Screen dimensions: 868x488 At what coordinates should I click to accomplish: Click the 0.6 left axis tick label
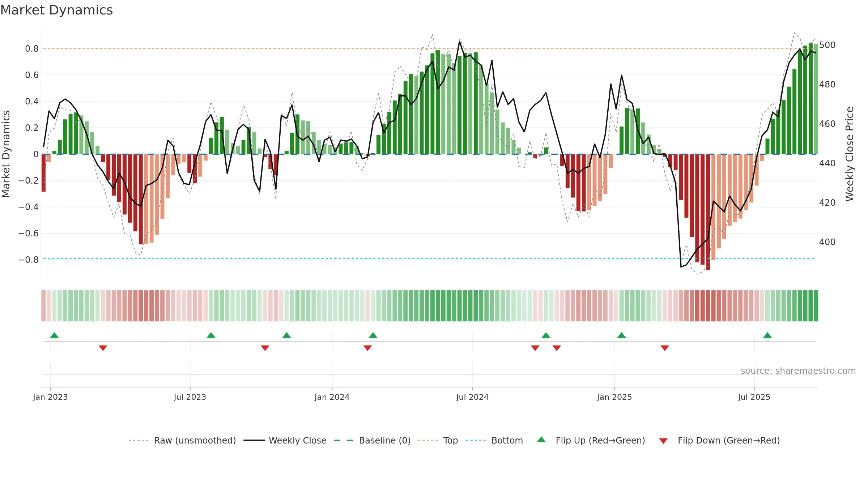(x=32, y=75)
